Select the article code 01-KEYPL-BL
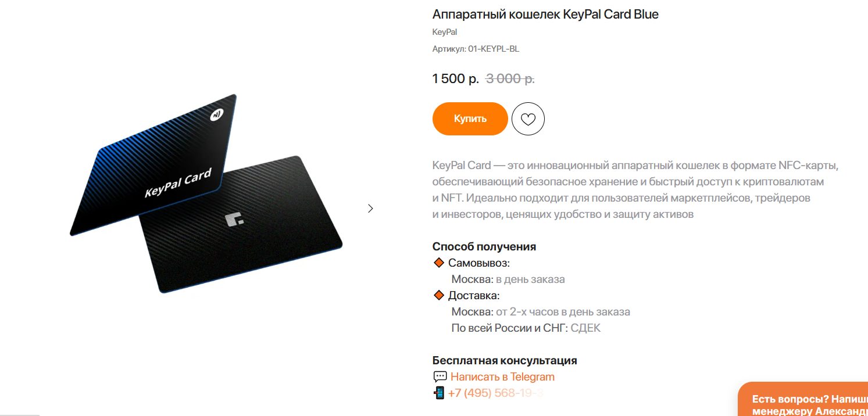This screenshot has height=416, width=868. (494, 49)
